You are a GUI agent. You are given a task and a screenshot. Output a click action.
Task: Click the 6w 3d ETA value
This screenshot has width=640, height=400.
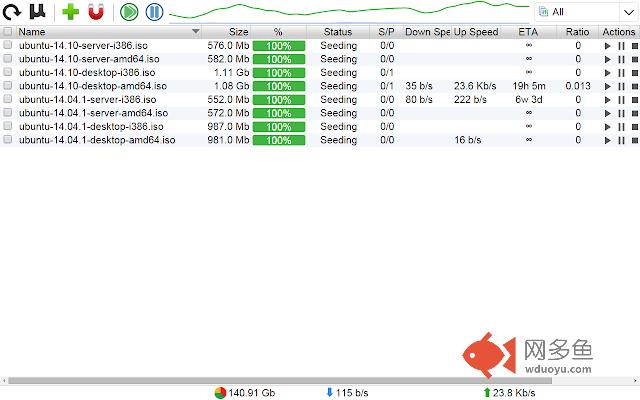click(x=529, y=100)
